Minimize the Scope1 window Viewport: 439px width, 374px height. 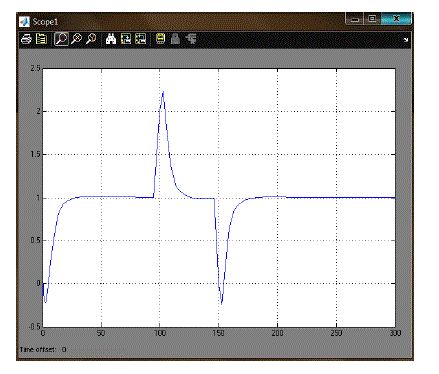coord(355,19)
